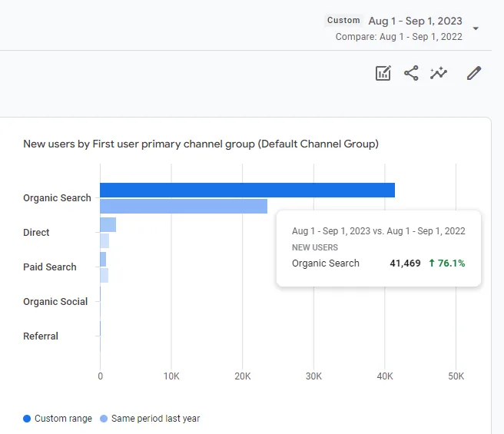Click the pencil customize report icon
Viewport: 504px width, 434px height.
coord(474,73)
